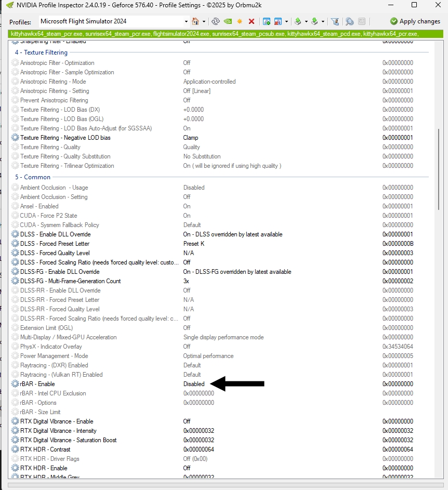Click the scan for unknown settings magnifier-gear icon
The width and height of the screenshot is (448, 490).
[x=350, y=21]
